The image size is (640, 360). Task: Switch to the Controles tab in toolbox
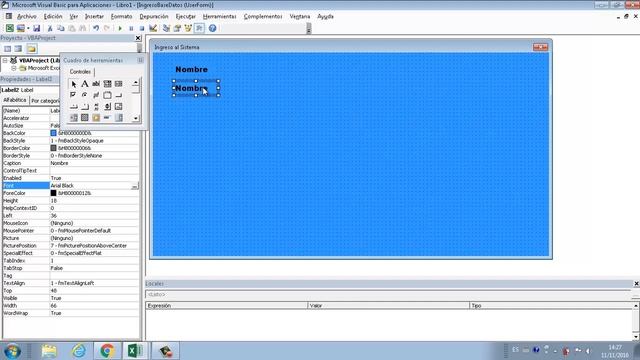point(80,72)
